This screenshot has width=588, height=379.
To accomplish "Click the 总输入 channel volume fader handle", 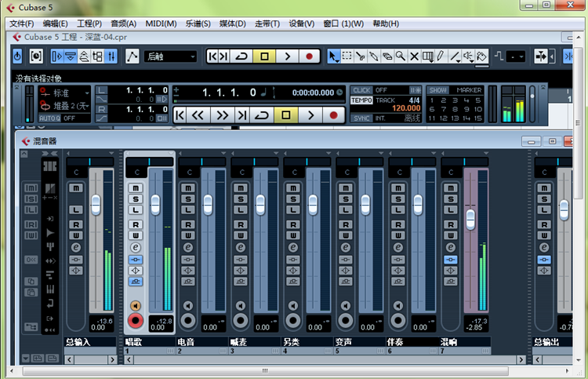I will (96, 205).
